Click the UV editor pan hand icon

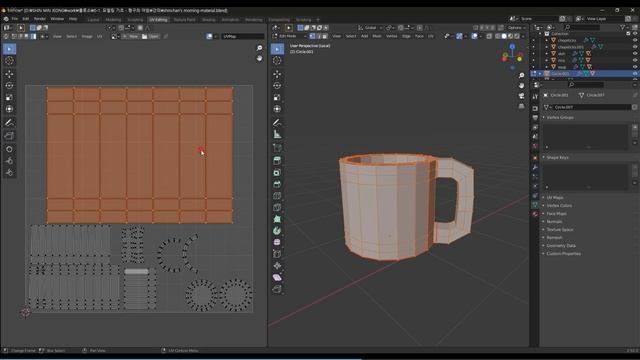click(x=259, y=58)
